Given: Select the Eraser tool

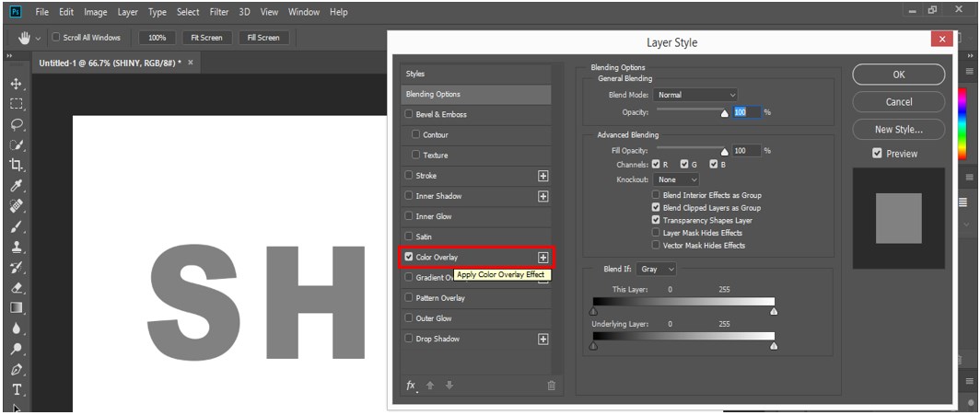Looking at the screenshot, I should (x=17, y=288).
